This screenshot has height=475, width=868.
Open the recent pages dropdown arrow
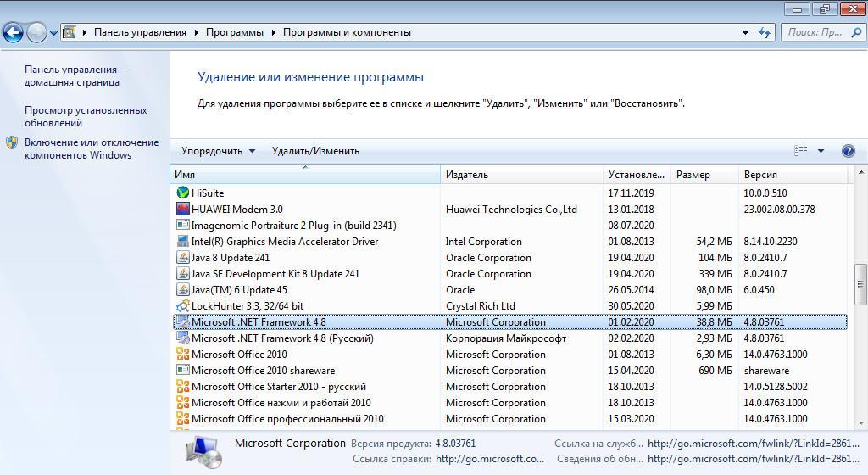pyautogui.click(x=53, y=33)
